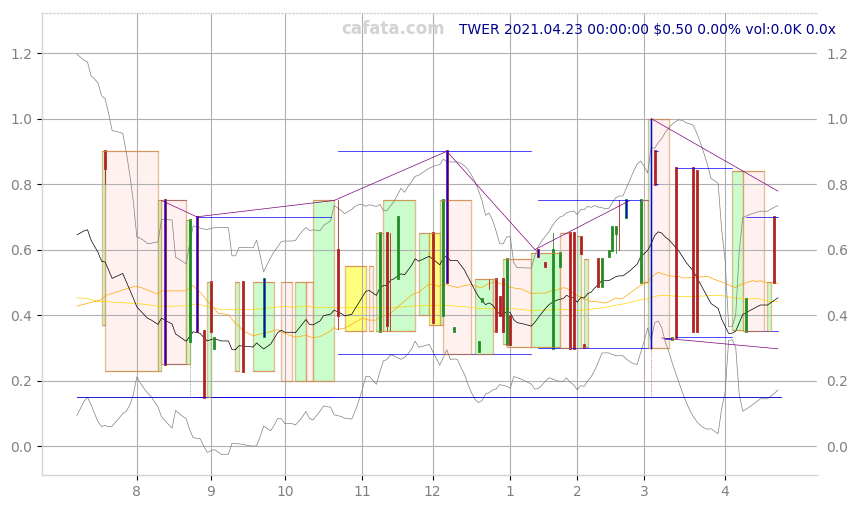
Task: Click right y-axis label 0.4
Action: click(838, 316)
